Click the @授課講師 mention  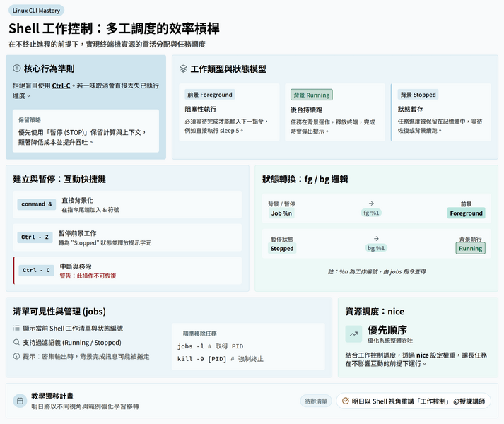click(x=469, y=401)
